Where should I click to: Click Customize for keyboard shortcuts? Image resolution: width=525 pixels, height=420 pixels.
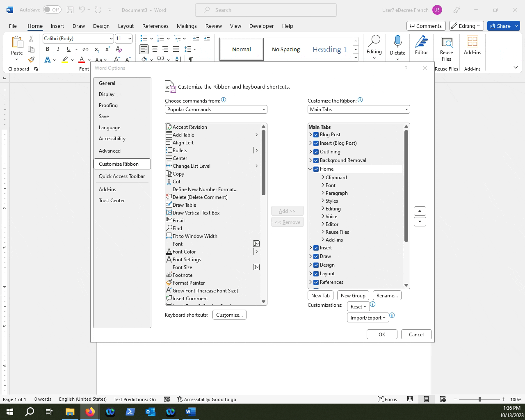tap(229, 315)
